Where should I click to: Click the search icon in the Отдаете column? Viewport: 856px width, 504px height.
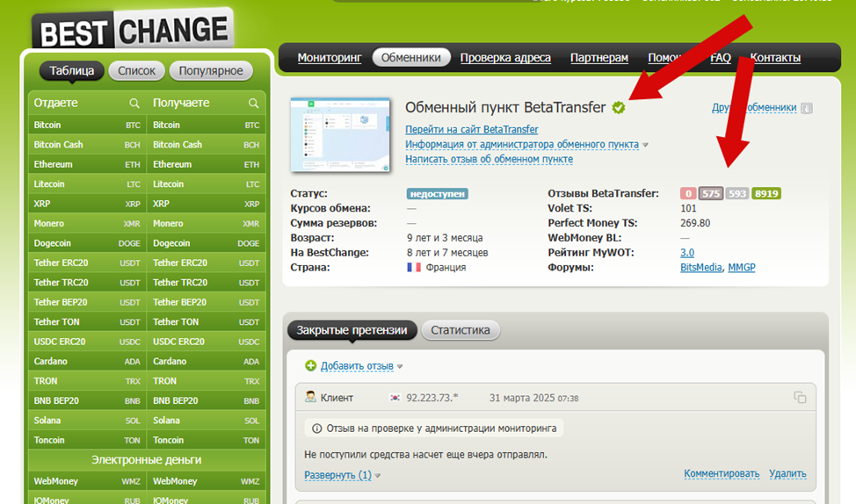pyautogui.click(x=134, y=103)
